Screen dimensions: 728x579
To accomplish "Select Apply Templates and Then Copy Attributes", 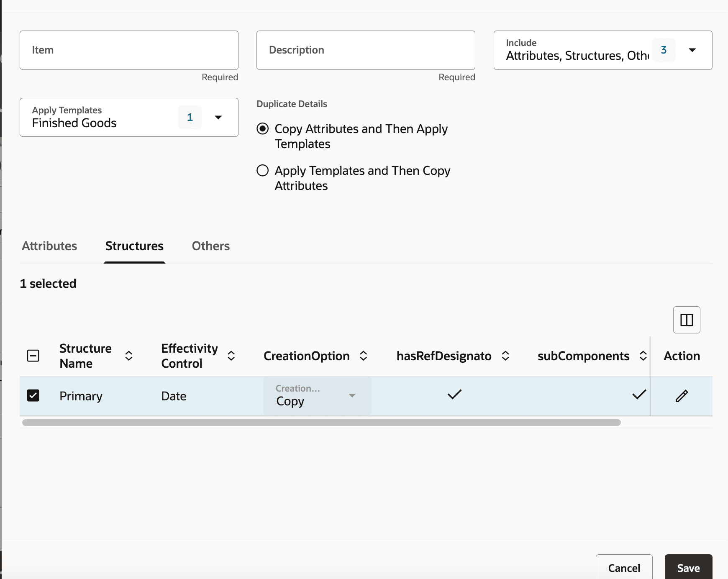I will tap(262, 170).
